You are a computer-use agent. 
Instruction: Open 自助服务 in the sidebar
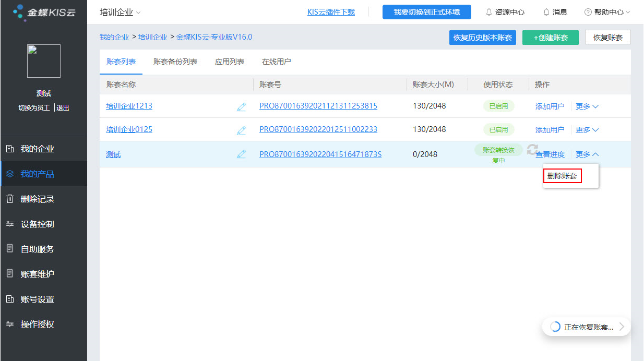44,249
